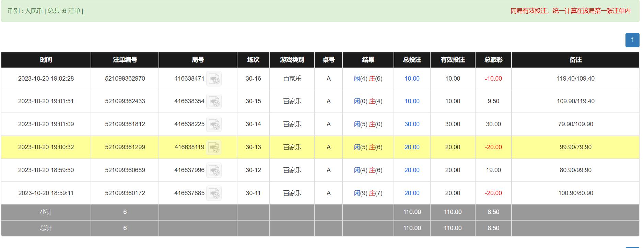Click result 闲(4) 庄(6) in session 30-16
644x248 pixels.
coord(368,79)
